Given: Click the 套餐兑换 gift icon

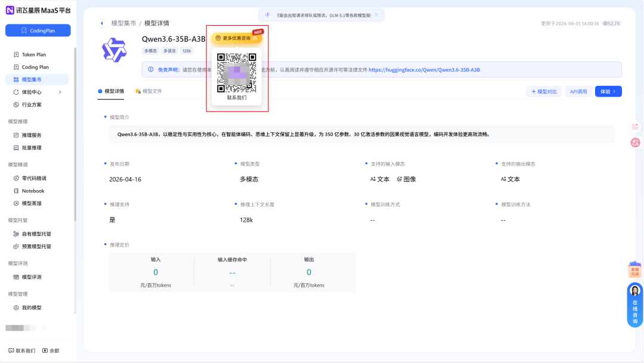Looking at the screenshot, I should pos(635,269).
